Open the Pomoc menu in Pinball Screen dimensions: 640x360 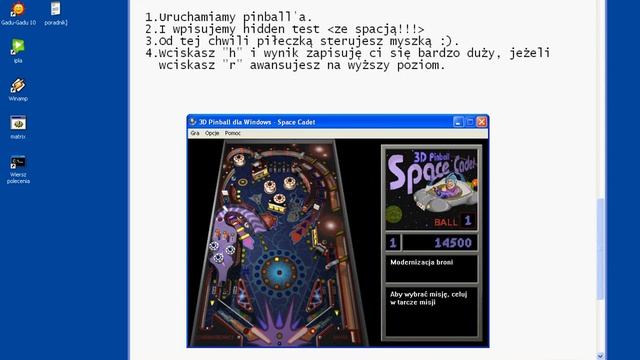pos(232,133)
